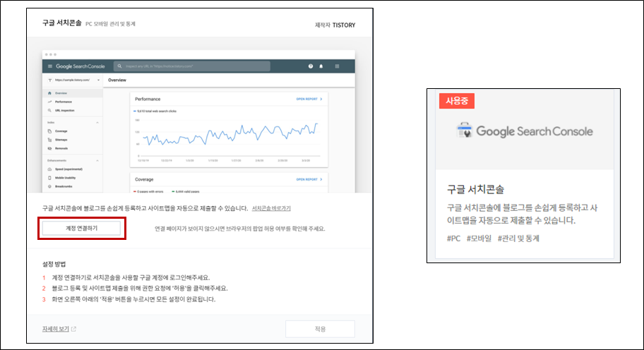Select Performance in the preview sidebar

pos(64,102)
